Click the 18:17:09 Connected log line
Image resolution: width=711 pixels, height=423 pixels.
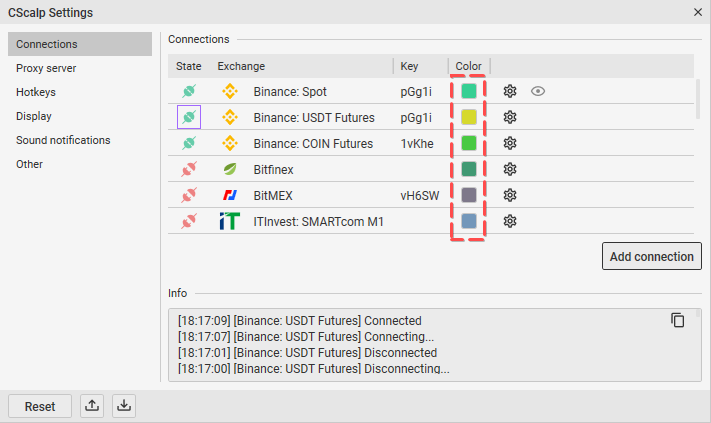click(300, 321)
